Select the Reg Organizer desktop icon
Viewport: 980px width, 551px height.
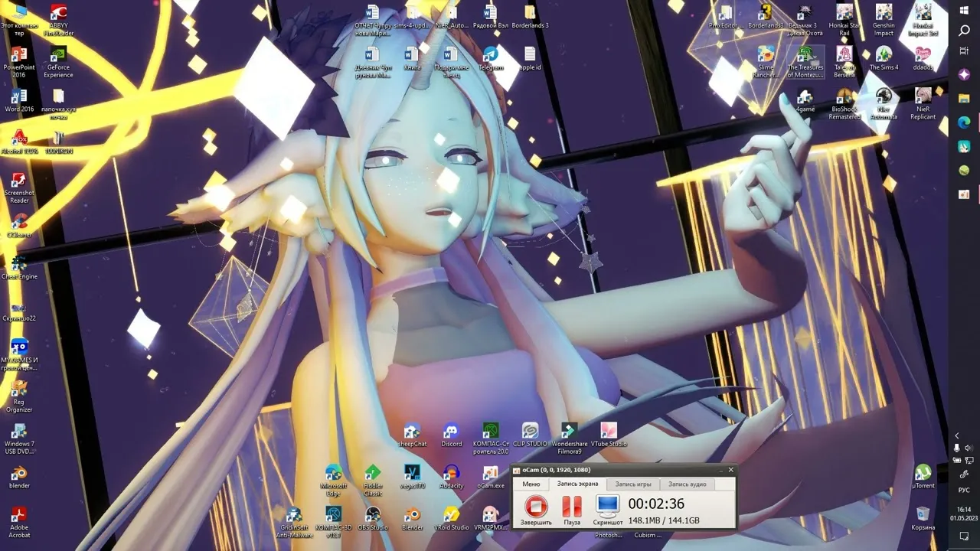(x=19, y=397)
